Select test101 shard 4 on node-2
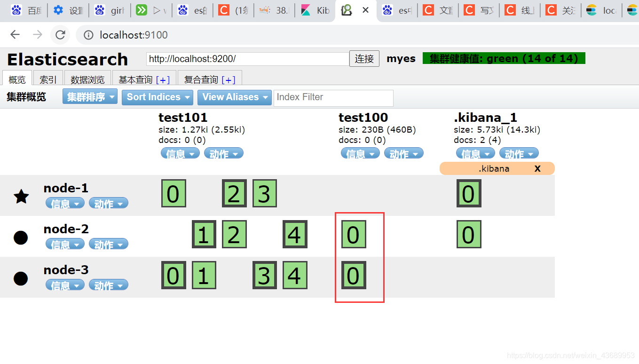Screen dimensions: 639x364 (x=295, y=234)
